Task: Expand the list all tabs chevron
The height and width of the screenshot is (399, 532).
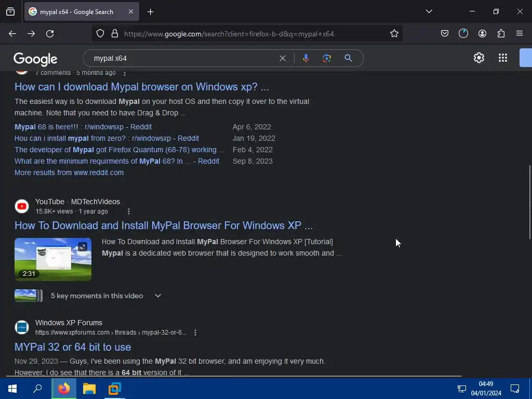Action: (x=429, y=11)
